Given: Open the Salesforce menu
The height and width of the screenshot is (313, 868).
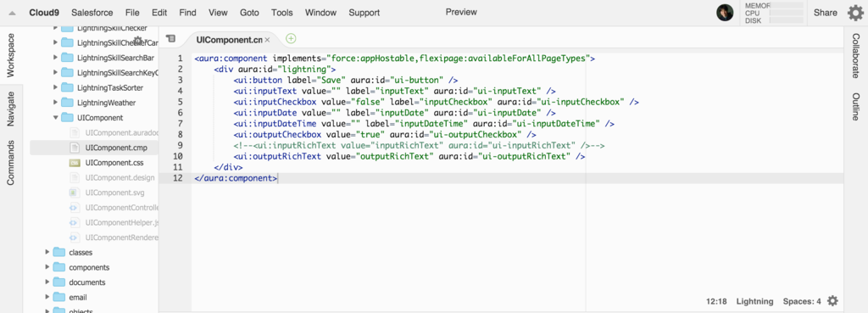Looking at the screenshot, I should [x=92, y=13].
